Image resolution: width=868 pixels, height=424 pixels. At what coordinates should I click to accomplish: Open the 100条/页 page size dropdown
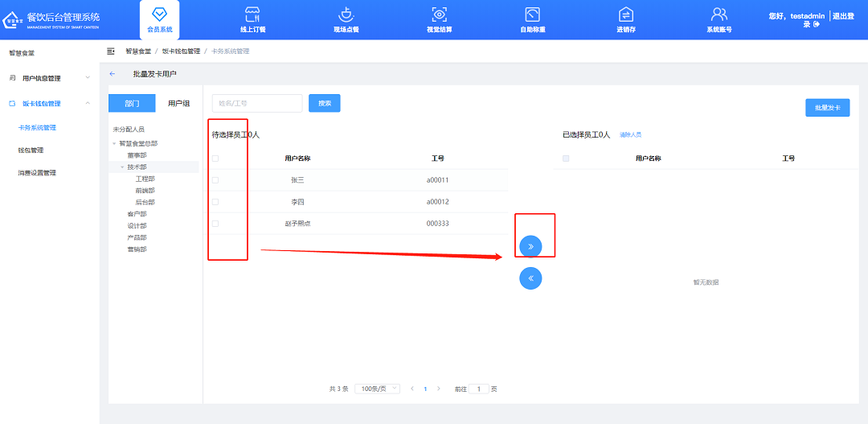click(377, 389)
